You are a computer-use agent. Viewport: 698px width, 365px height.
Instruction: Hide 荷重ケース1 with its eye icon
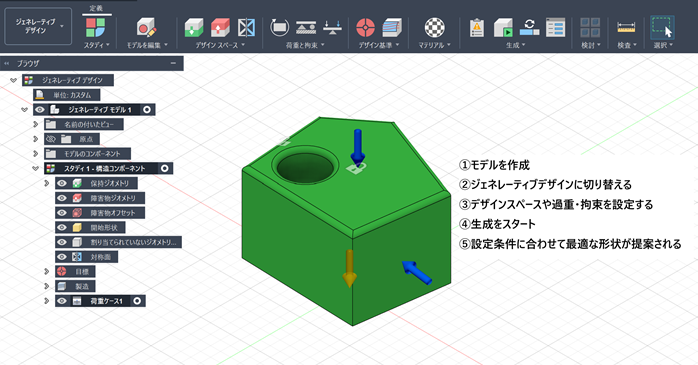click(62, 301)
